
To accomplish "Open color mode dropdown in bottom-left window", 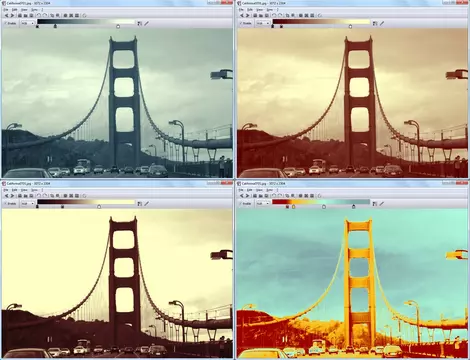I will click(x=28, y=203).
